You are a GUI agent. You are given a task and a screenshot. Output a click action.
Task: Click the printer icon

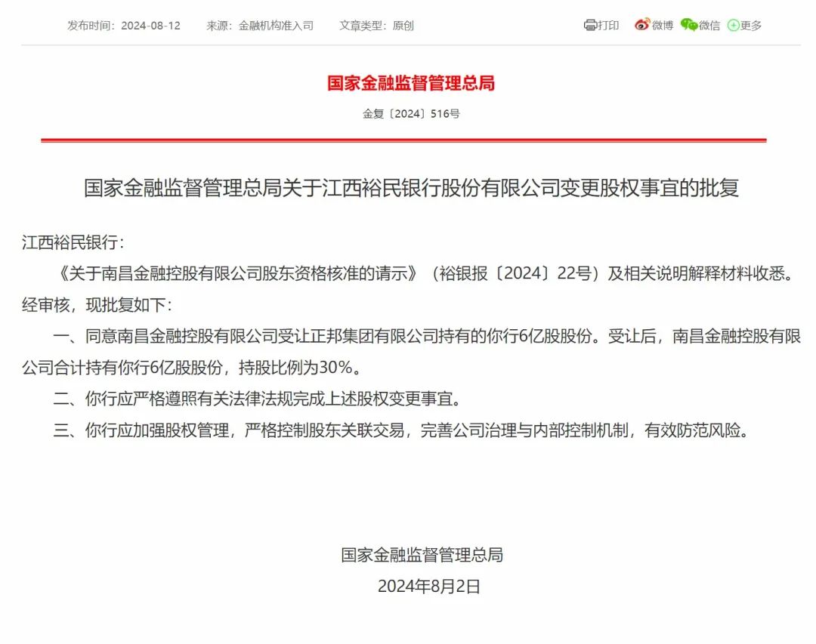(590, 25)
